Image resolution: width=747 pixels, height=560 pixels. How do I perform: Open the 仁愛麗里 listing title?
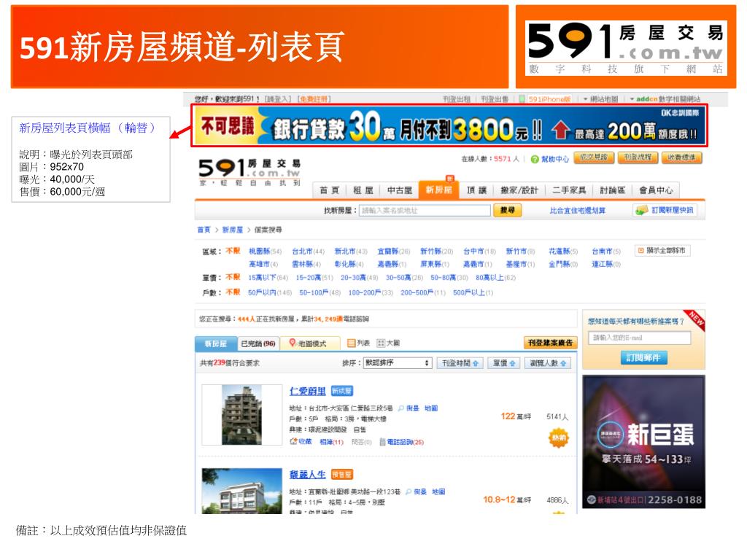coord(308,391)
